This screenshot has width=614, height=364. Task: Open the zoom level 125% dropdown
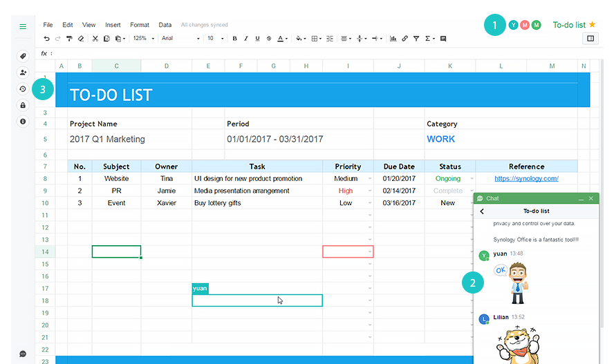point(143,39)
